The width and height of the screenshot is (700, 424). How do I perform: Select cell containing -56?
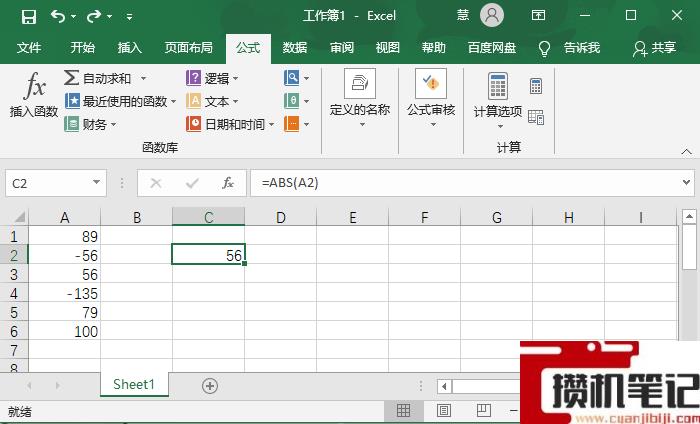click(x=65, y=255)
